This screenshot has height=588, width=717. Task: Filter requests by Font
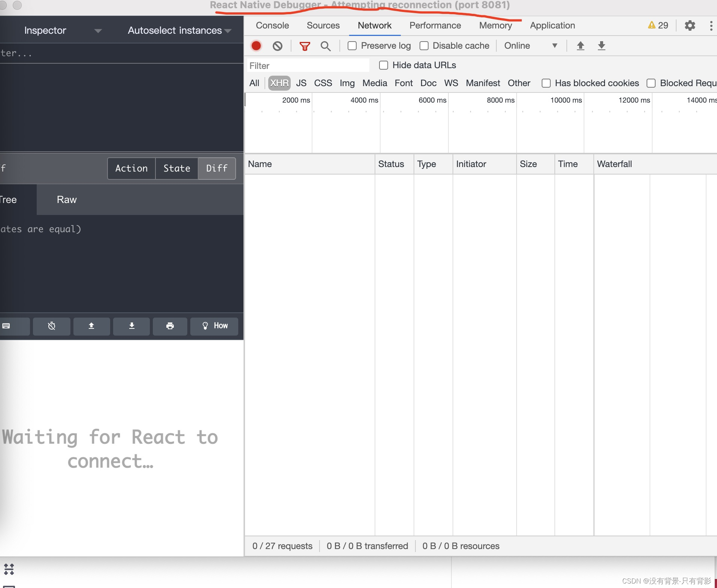click(403, 83)
